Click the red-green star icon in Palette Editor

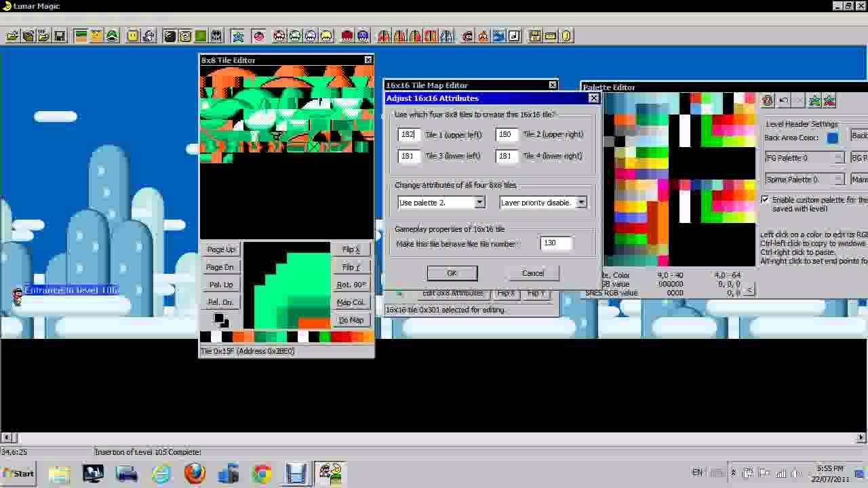tap(831, 101)
